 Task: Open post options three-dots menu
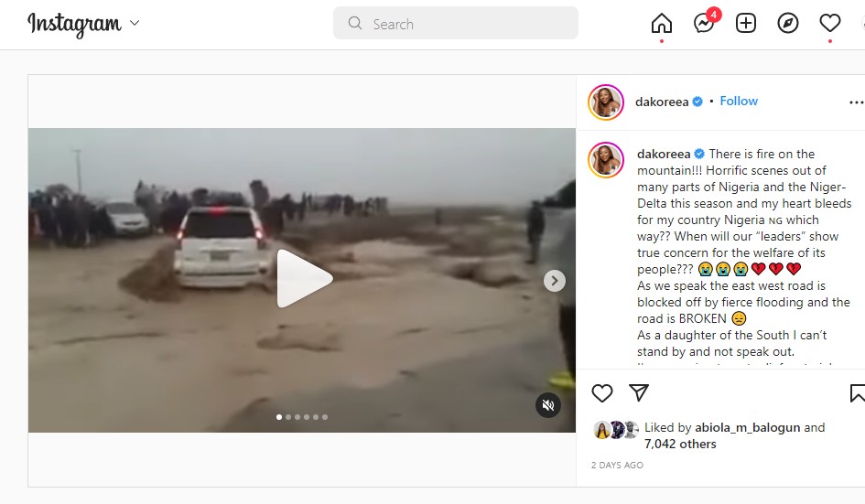tap(856, 102)
